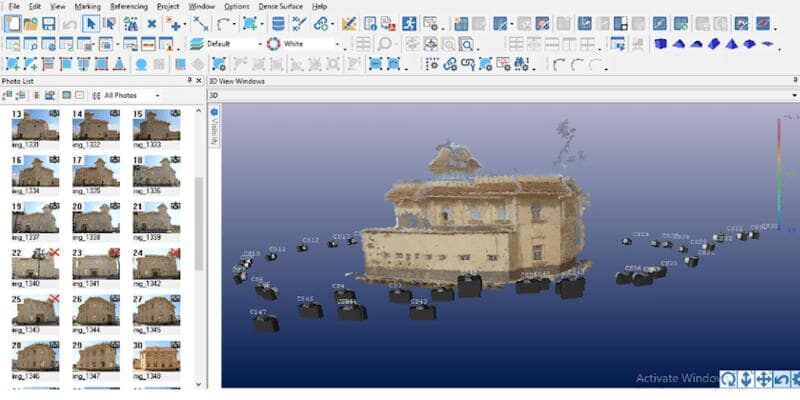Click the dotted selection with gear icon
Viewport: 800px width, 400px height.
432,64
